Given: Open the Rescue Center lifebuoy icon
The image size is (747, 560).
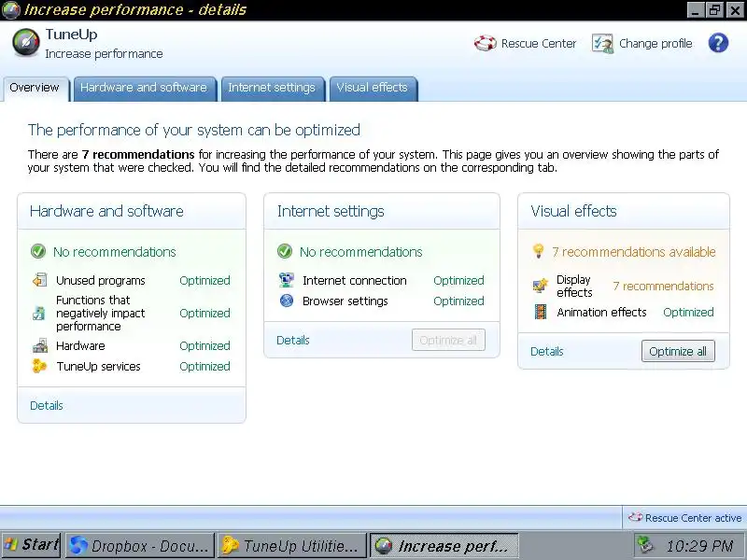Looking at the screenshot, I should (485, 43).
